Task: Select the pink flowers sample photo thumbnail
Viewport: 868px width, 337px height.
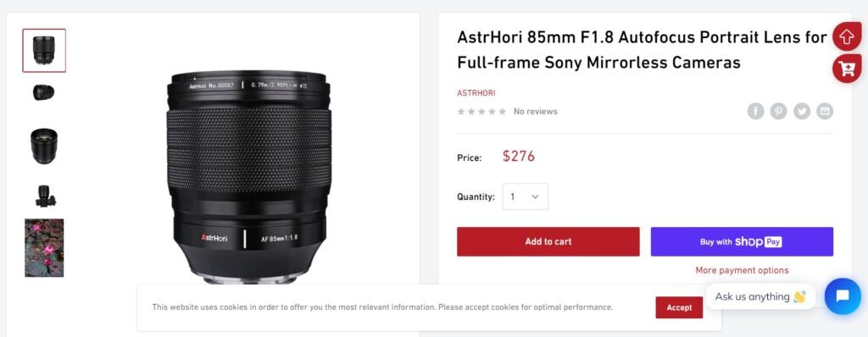Action: coord(44,248)
